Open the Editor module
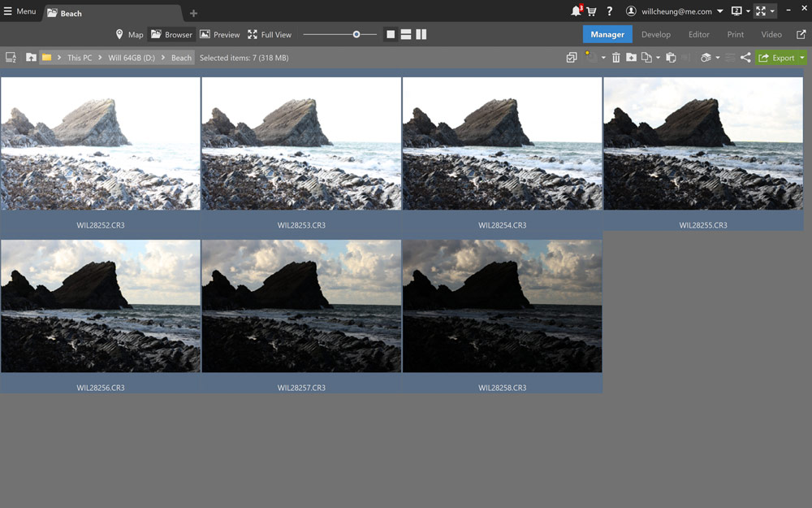This screenshot has width=812, height=508. pos(698,34)
